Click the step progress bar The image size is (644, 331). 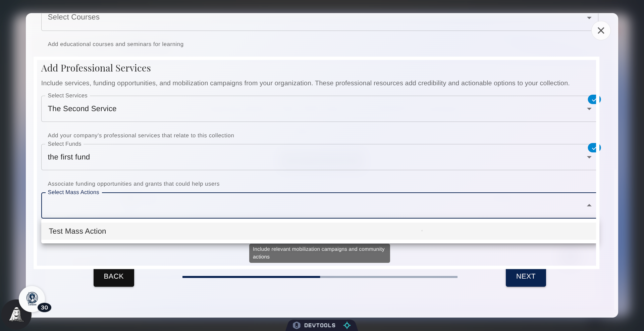coord(320,277)
